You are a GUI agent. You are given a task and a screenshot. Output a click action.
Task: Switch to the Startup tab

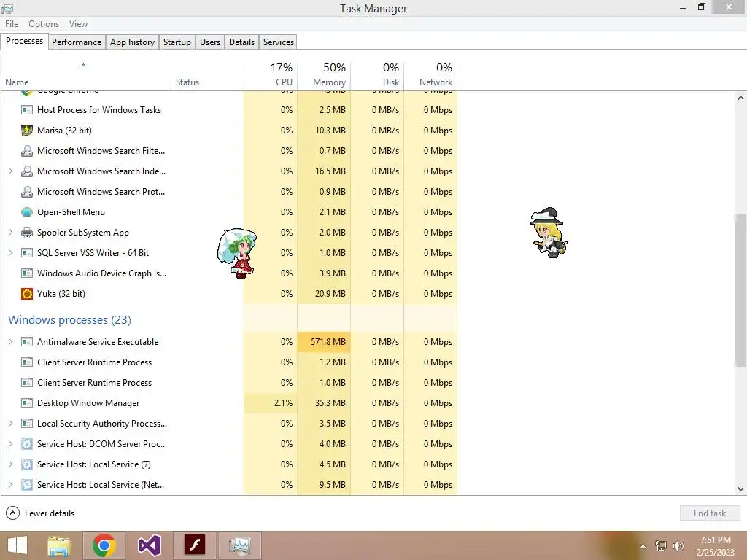click(x=177, y=42)
